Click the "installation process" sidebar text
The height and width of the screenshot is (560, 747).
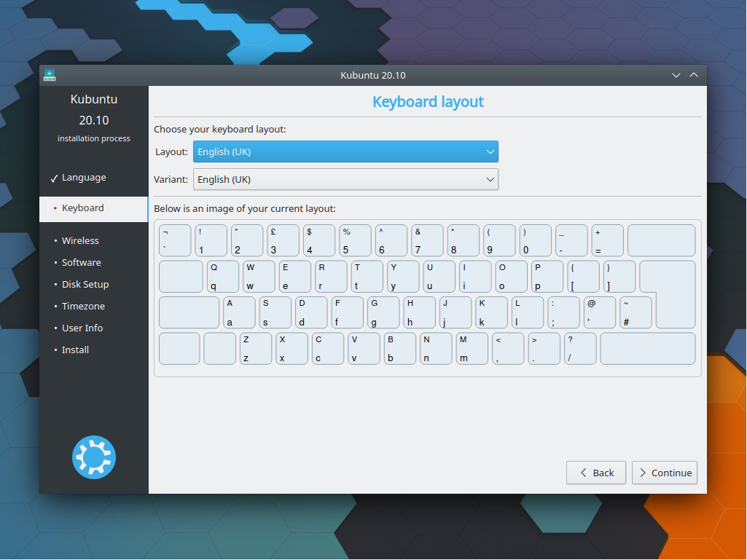94,138
